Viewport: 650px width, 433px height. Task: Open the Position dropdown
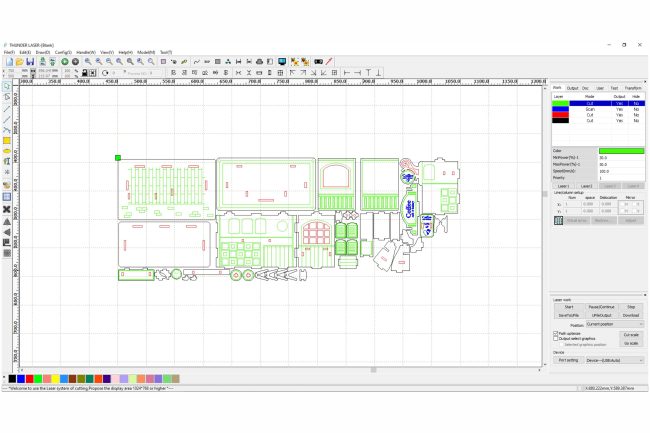click(x=614, y=324)
